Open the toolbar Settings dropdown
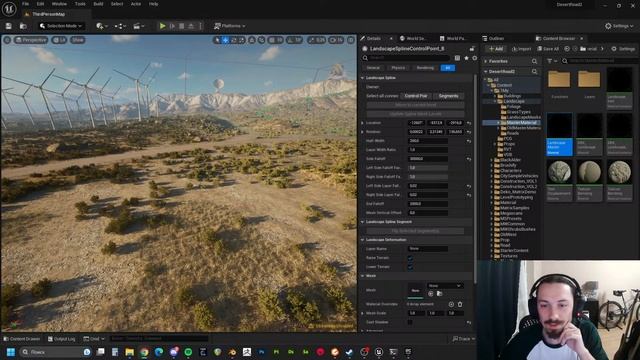The image size is (640, 360). [619, 26]
